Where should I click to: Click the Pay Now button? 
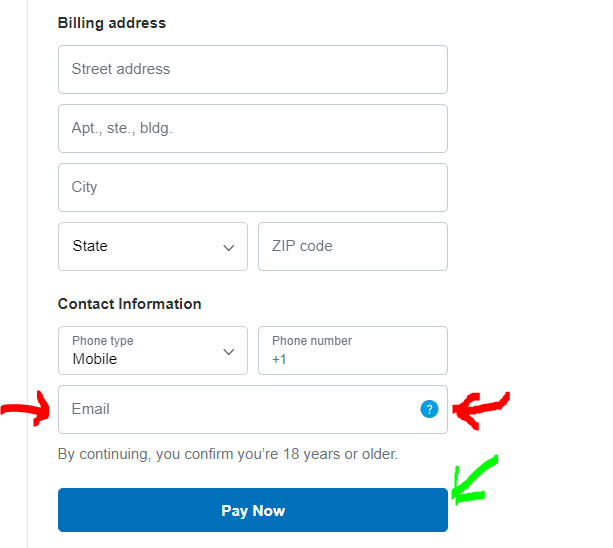(253, 510)
